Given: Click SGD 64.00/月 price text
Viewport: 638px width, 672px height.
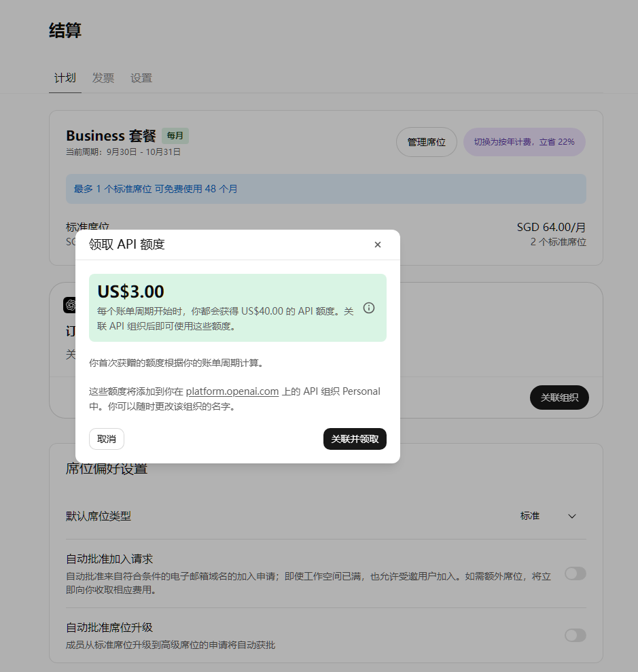Looking at the screenshot, I should pos(551,227).
